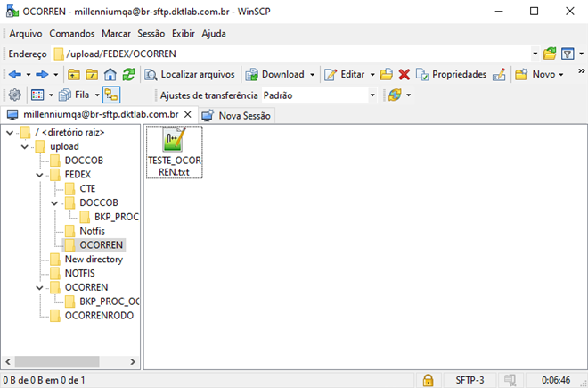
Task: Select the Notfis folder in tree
Action: pyautogui.click(x=92, y=231)
